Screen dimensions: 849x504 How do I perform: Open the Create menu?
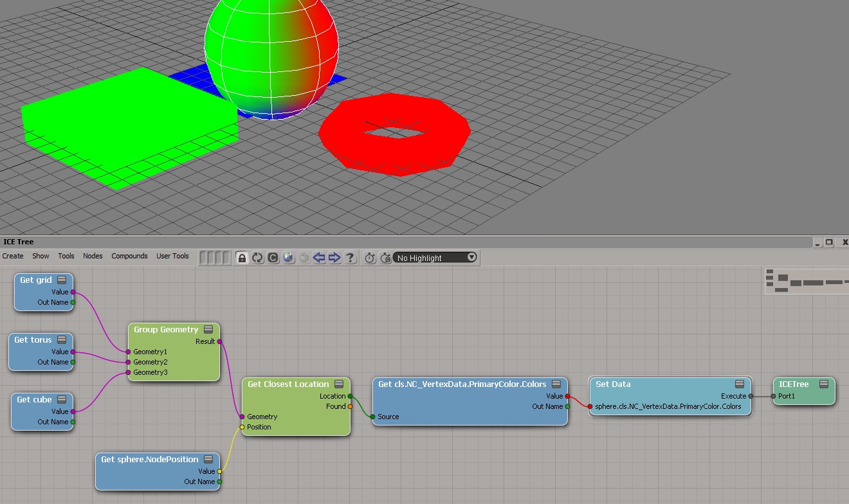13,256
